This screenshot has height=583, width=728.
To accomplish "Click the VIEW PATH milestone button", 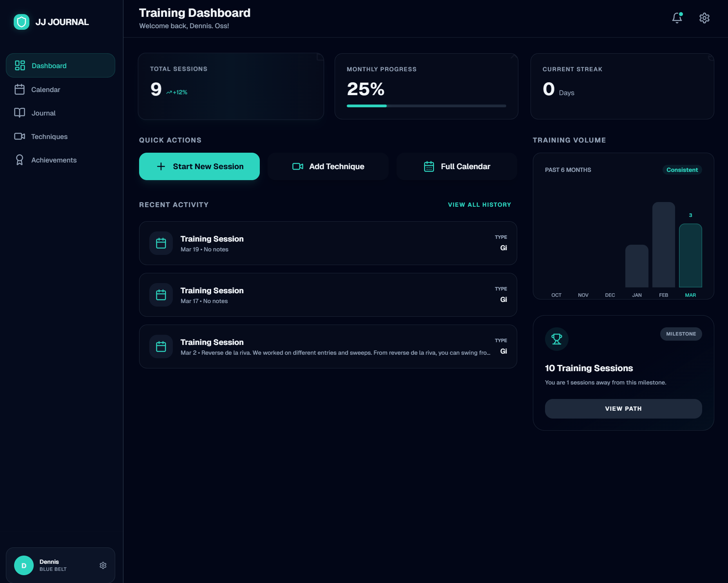I will coord(623,408).
